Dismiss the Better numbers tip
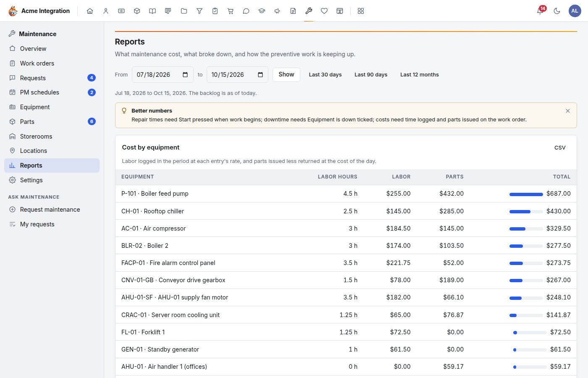Image resolution: width=588 pixels, height=378 pixels. pos(568,111)
